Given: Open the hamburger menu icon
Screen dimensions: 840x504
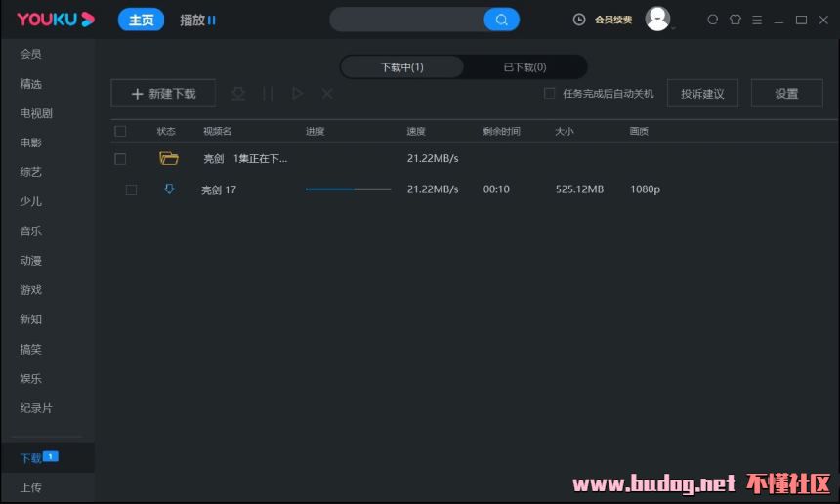Looking at the screenshot, I should (x=757, y=20).
